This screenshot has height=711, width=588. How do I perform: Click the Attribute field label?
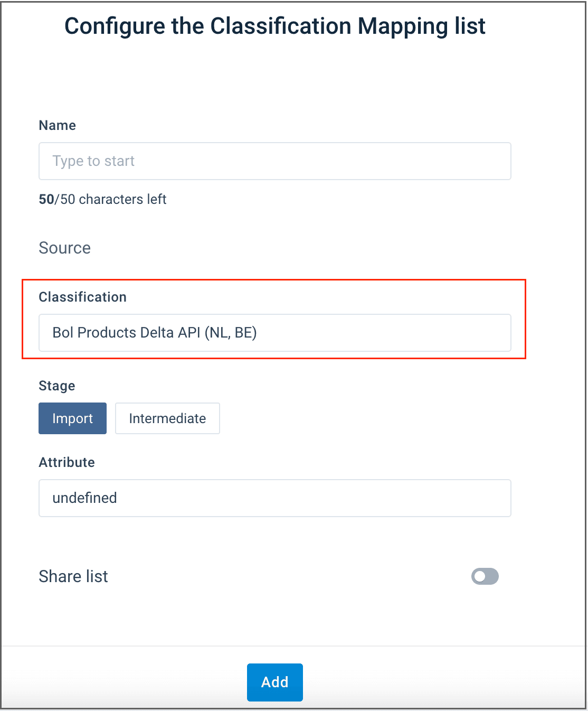pyautogui.click(x=67, y=462)
